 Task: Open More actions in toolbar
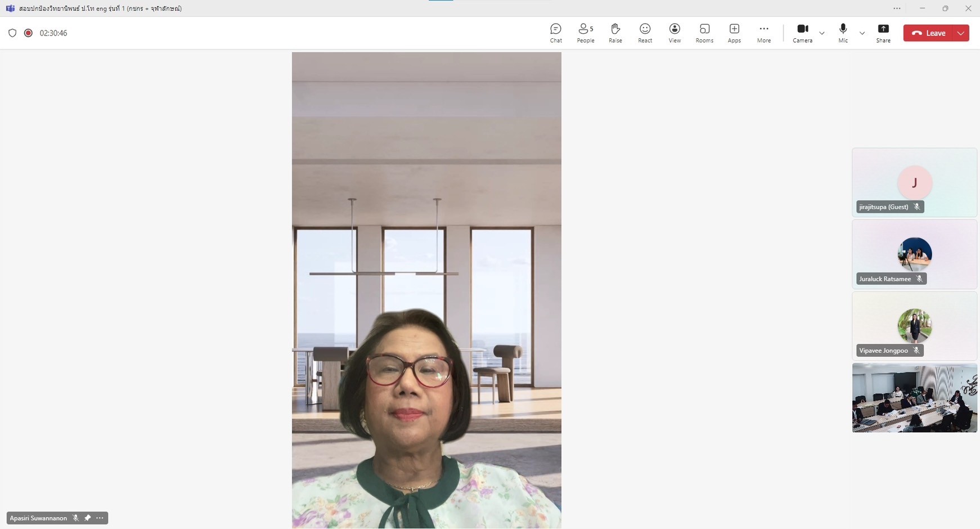coord(764,33)
